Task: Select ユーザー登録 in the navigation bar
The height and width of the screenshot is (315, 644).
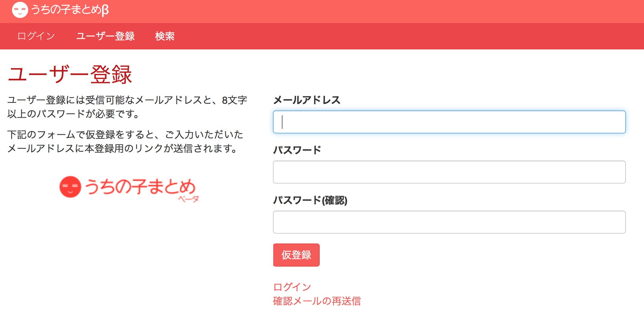Action: [x=105, y=36]
